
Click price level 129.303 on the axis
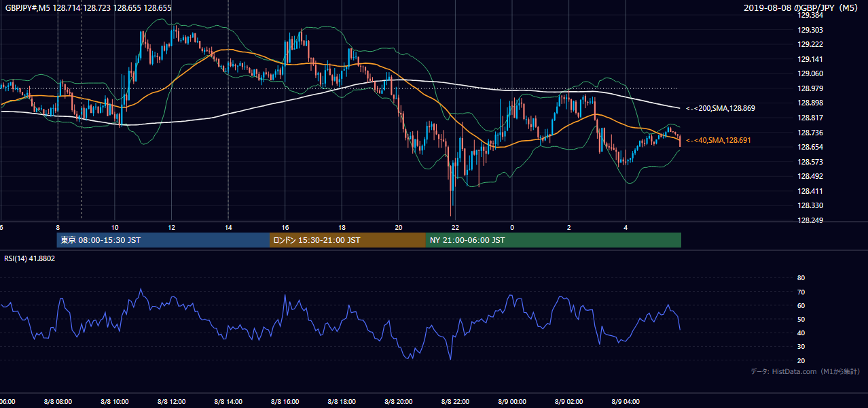(x=810, y=30)
